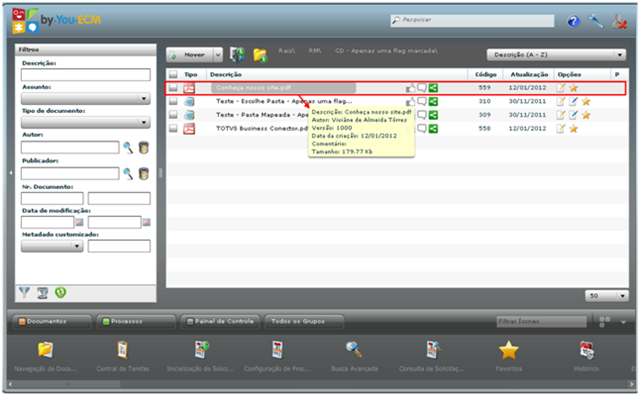Open Configuração de Processos icon

[x=277, y=350]
